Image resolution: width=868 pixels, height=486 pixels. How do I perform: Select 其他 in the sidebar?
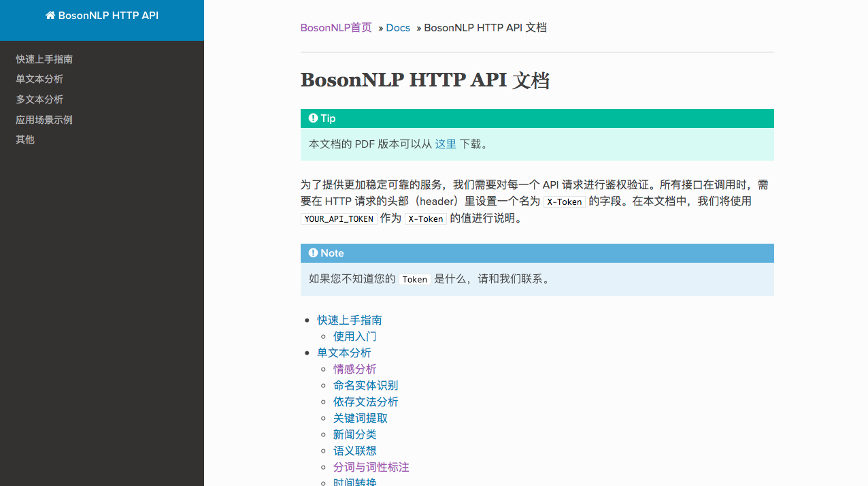tap(25, 140)
